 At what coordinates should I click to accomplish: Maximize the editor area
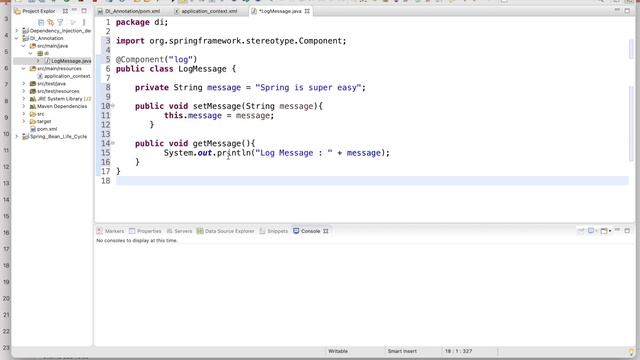click(x=627, y=11)
